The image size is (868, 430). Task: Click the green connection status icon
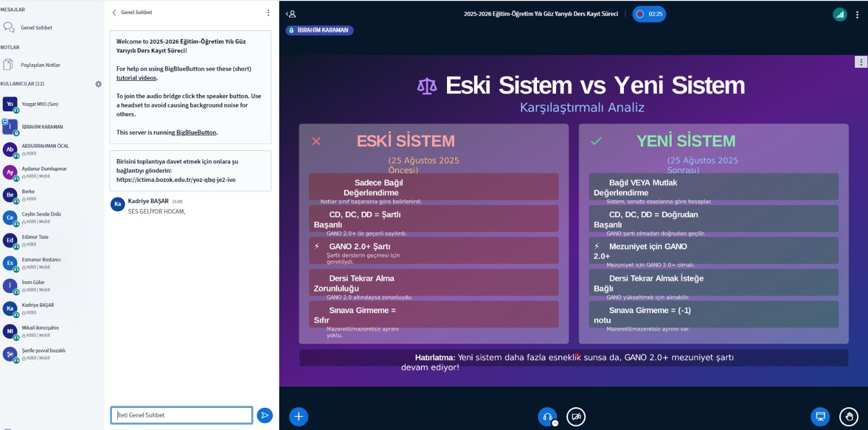pyautogui.click(x=840, y=15)
